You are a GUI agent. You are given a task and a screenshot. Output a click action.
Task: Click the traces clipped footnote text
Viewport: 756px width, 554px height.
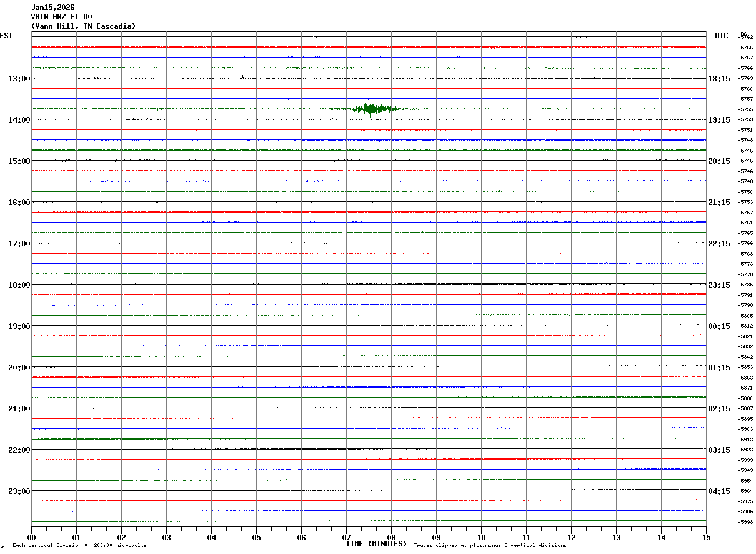pyautogui.click(x=490, y=546)
